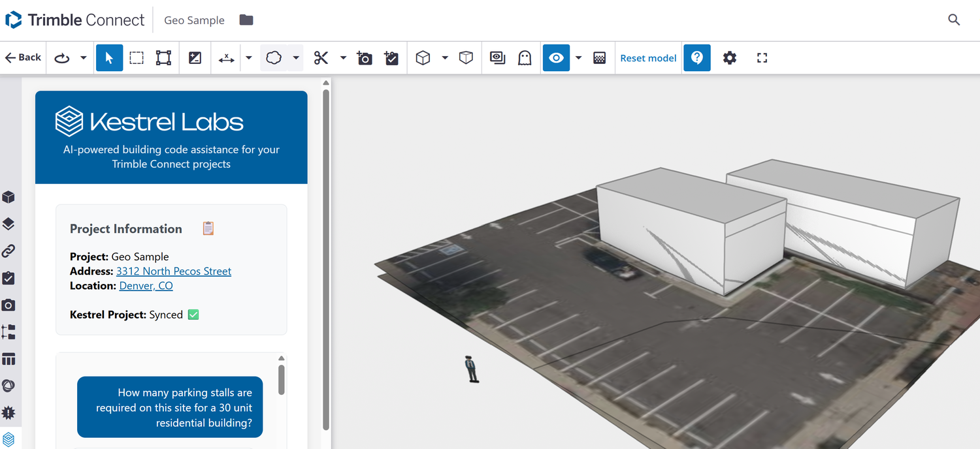
Task: Select the measure distance tool
Action: click(226, 58)
